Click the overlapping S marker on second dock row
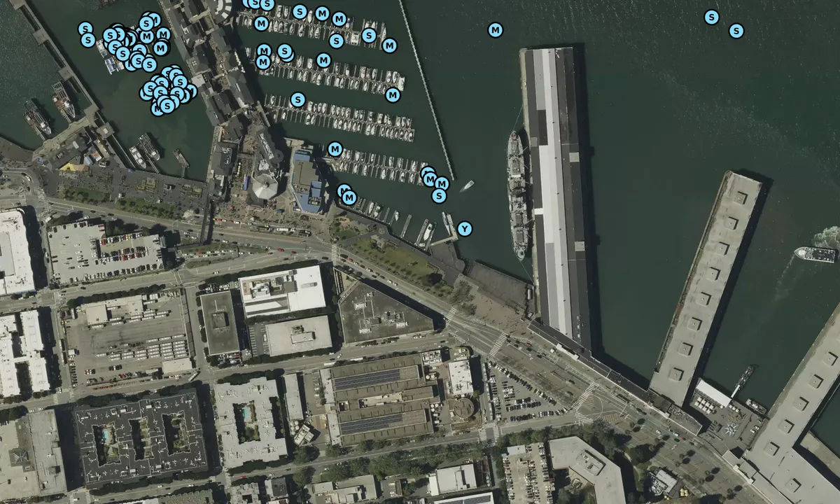This screenshot has width=840, height=504. point(284,51)
